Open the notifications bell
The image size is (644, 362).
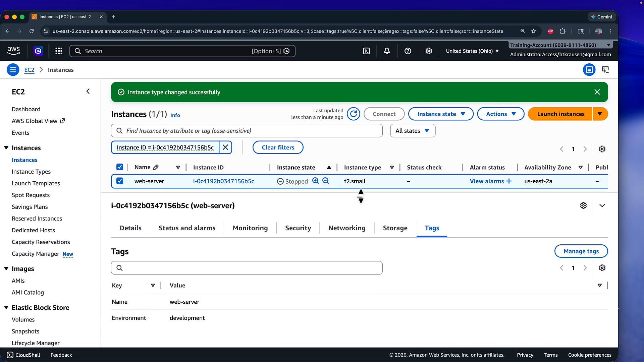[387, 51]
